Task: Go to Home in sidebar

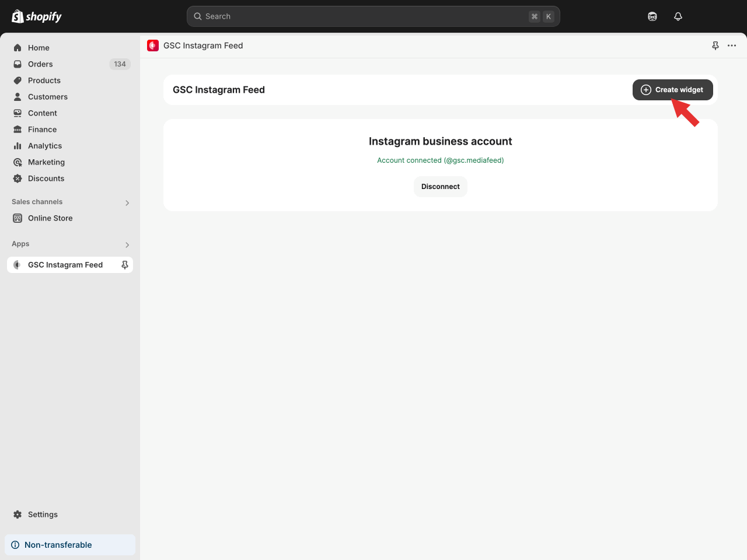Action: 39,48
